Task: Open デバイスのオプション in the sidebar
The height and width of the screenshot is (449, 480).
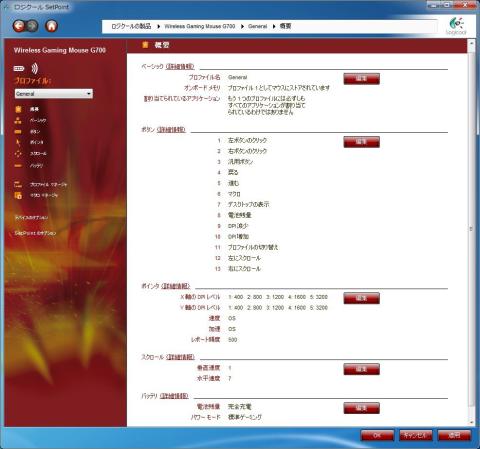Action: point(31,217)
